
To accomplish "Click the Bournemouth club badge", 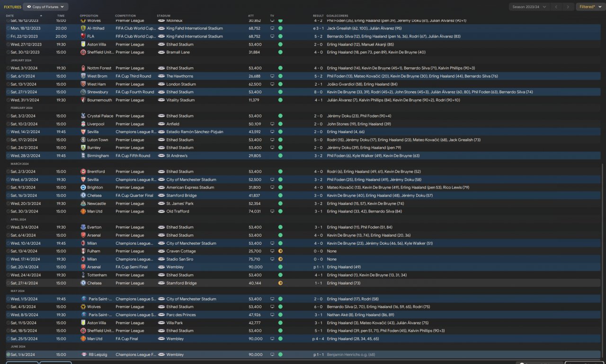I will pos(83,100).
